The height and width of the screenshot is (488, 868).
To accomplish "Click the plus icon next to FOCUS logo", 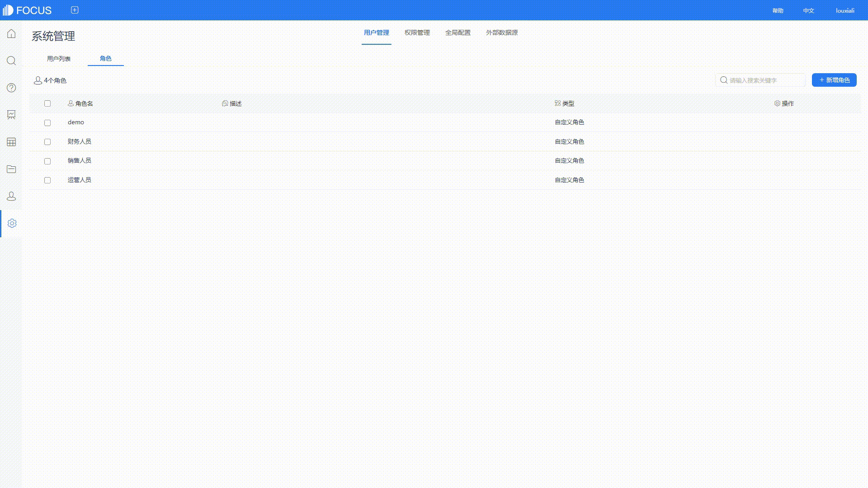I will click(74, 9).
